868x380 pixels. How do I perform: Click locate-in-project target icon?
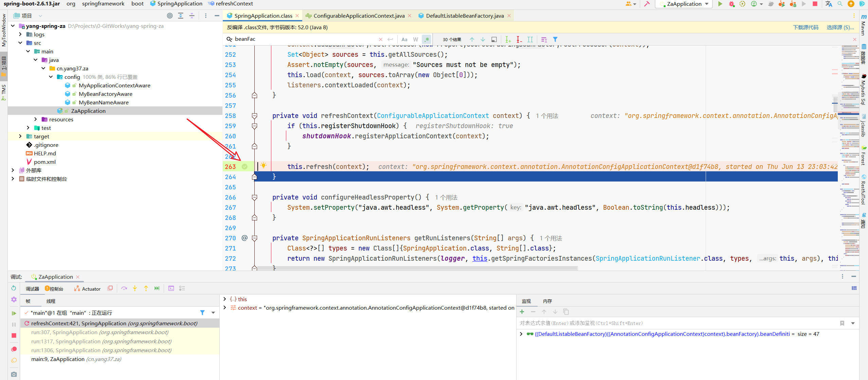click(170, 16)
